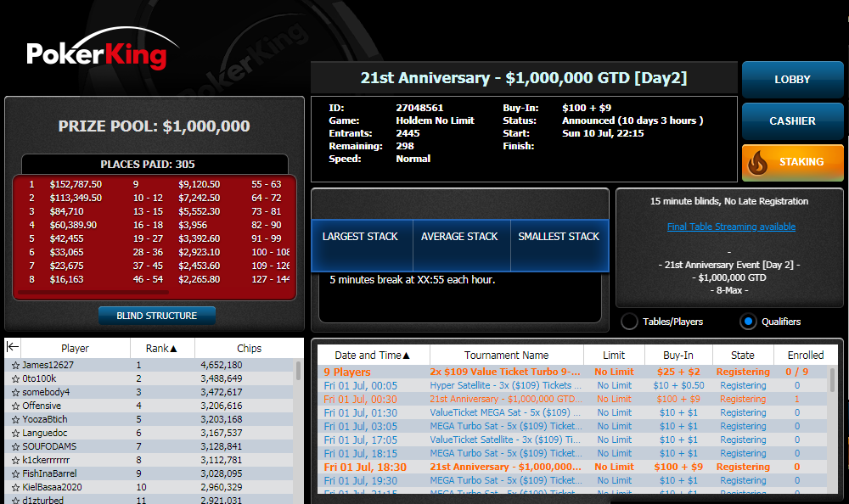Click the chip count 3,488,649
This screenshot has height=504, width=849.
[x=222, y=379]
